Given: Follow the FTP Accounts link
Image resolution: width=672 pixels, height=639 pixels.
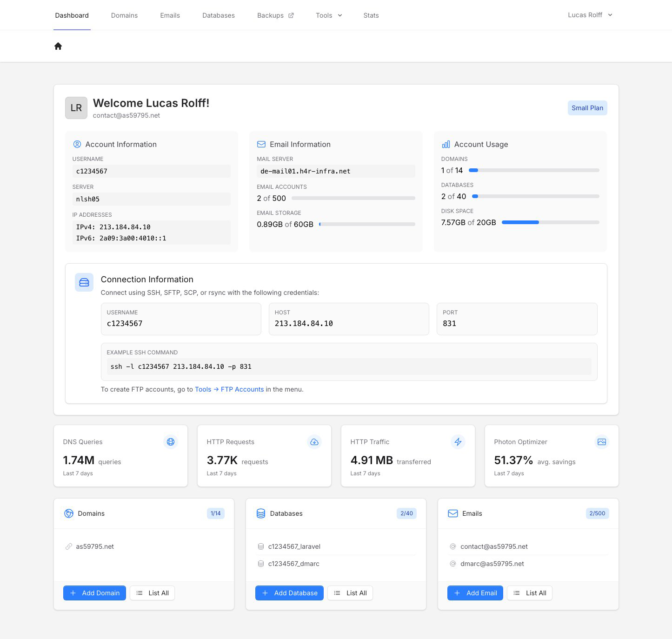Looking at the screenshot, I should (242, 389).
